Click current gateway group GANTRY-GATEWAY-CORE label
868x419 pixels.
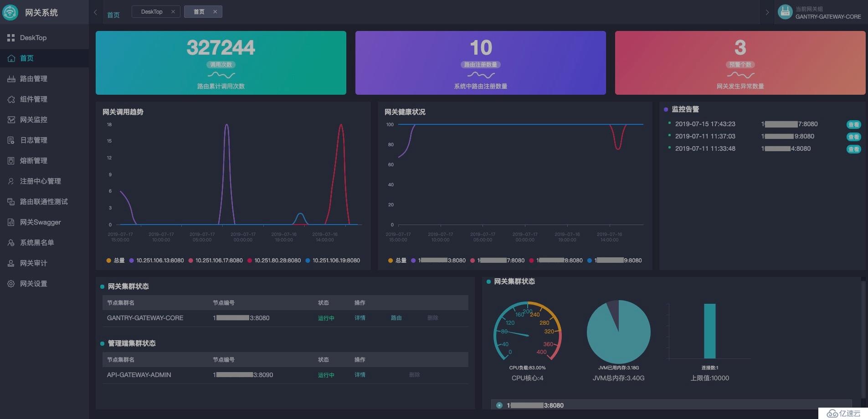point(828,16)
